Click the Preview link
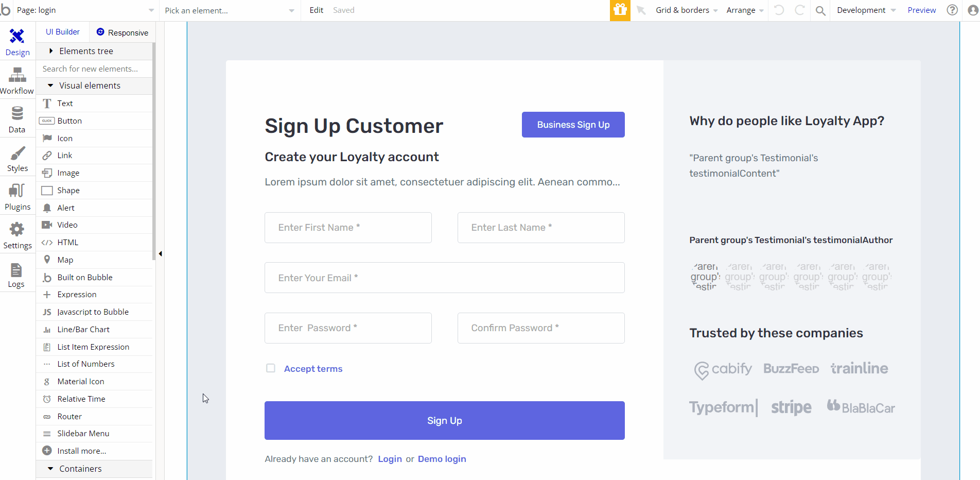 coord(921,10)
